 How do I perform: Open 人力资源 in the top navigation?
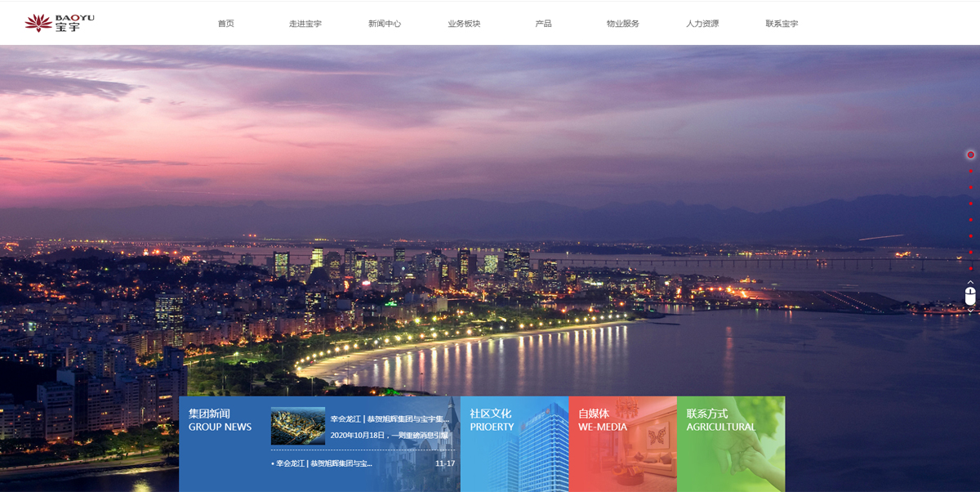coord(702,24)
